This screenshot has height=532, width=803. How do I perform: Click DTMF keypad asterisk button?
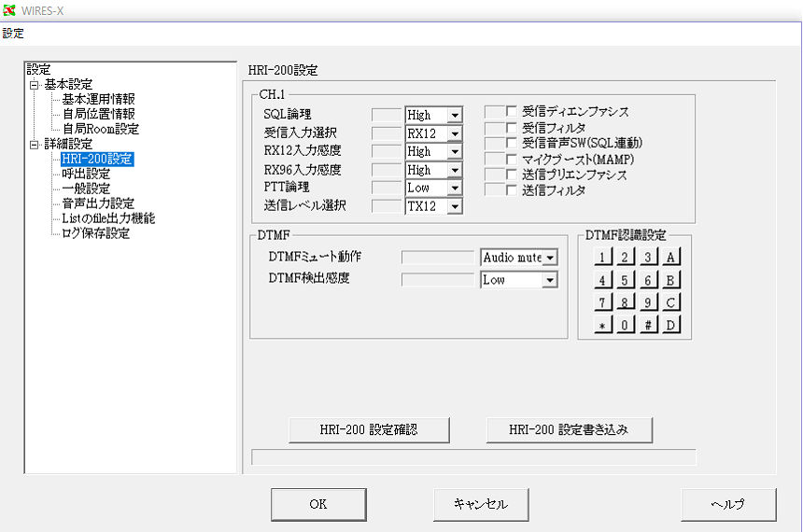[x=603, y=325]
